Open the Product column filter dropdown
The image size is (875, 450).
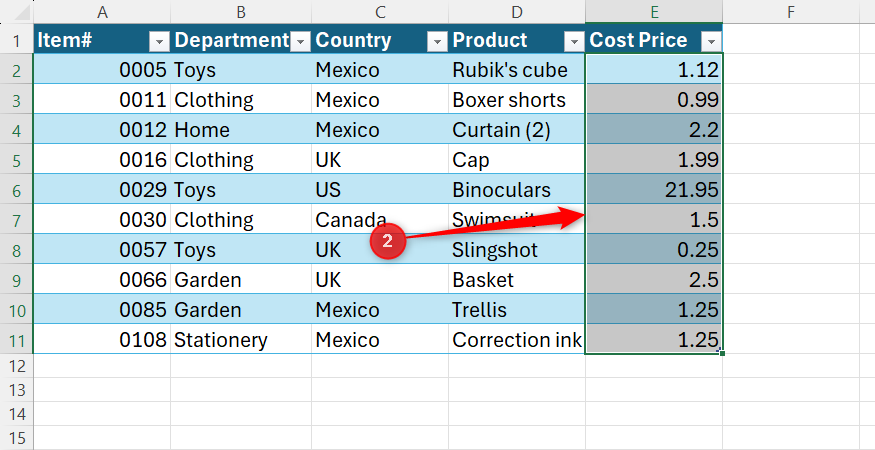click(x=574, y=41)
